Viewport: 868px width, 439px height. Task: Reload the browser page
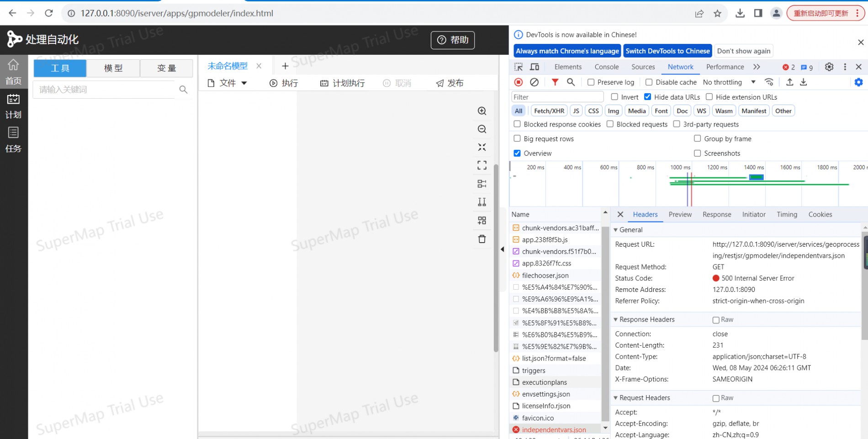click(49, 13)
